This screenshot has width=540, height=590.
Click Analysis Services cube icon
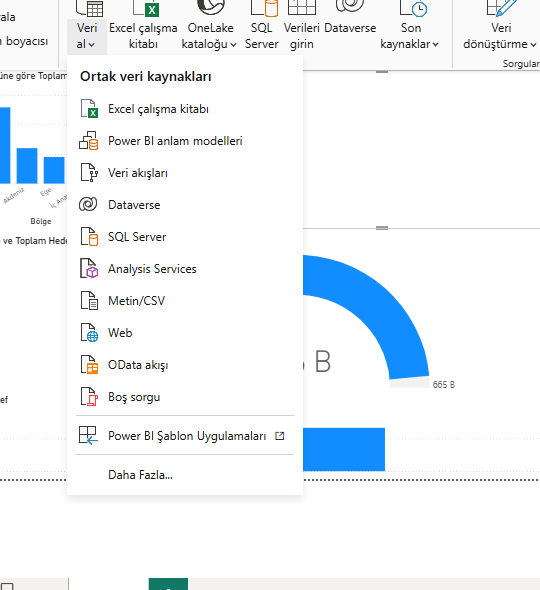(x=90, y=269)
